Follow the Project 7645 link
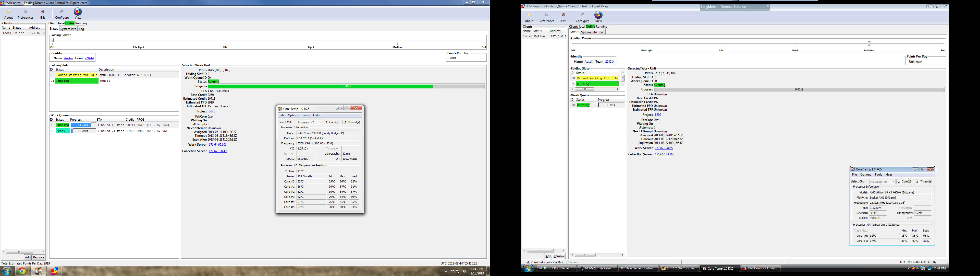 click(x=212, y=112)
